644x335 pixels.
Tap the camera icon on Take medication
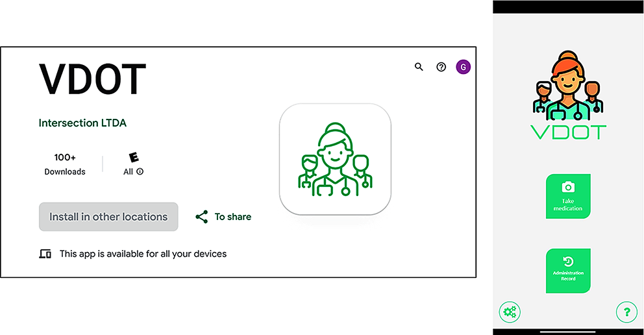568,188
